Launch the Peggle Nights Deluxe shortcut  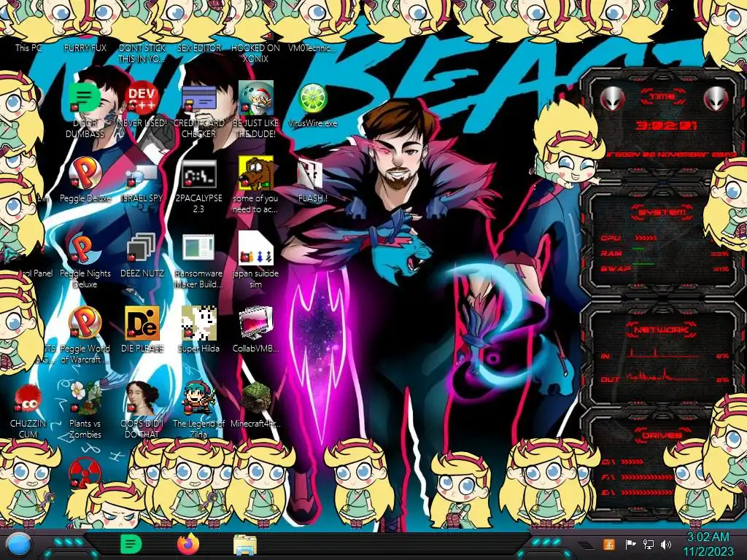(x=85, y=249)
